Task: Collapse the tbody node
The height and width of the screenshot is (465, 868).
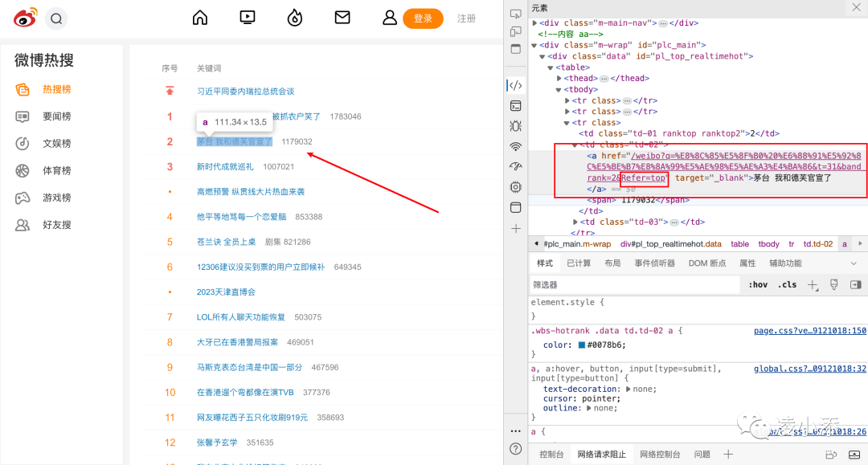Action: [559, 90]
